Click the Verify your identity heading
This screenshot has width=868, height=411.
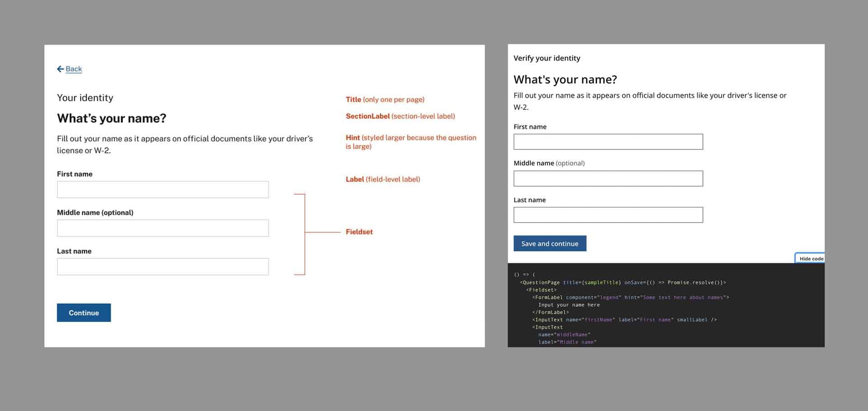(x=547, y=58)
